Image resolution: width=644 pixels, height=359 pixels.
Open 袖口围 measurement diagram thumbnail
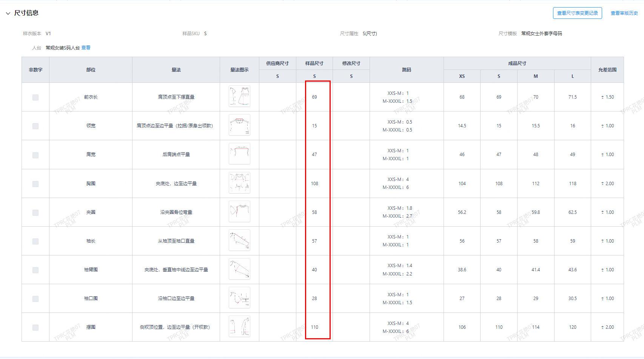click(x=239, y=298)
